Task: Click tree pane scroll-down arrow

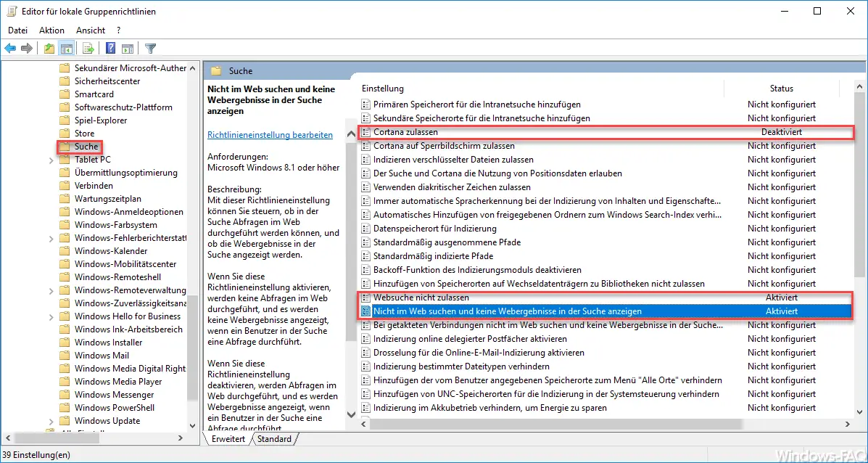Action: coord(192,425)
